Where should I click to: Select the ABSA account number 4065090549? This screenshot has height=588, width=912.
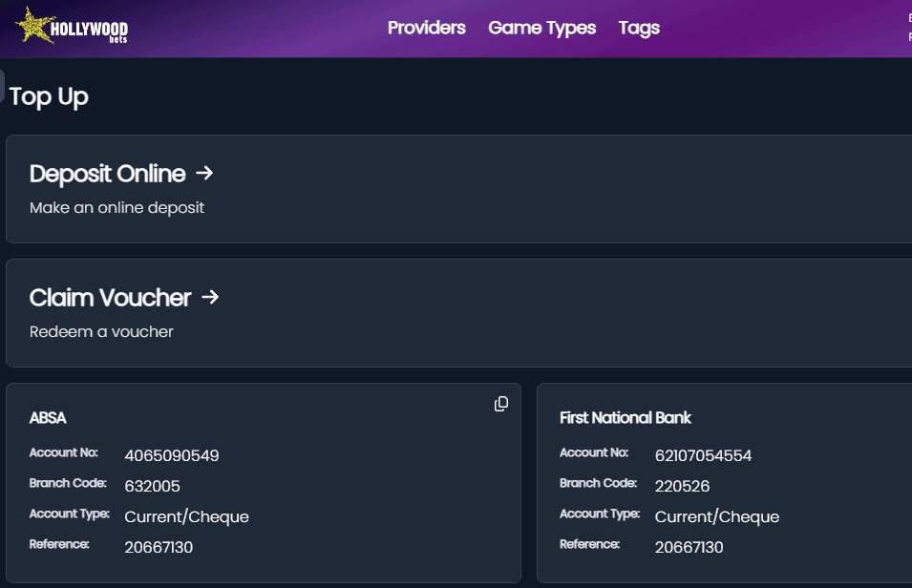pos(172,455)
